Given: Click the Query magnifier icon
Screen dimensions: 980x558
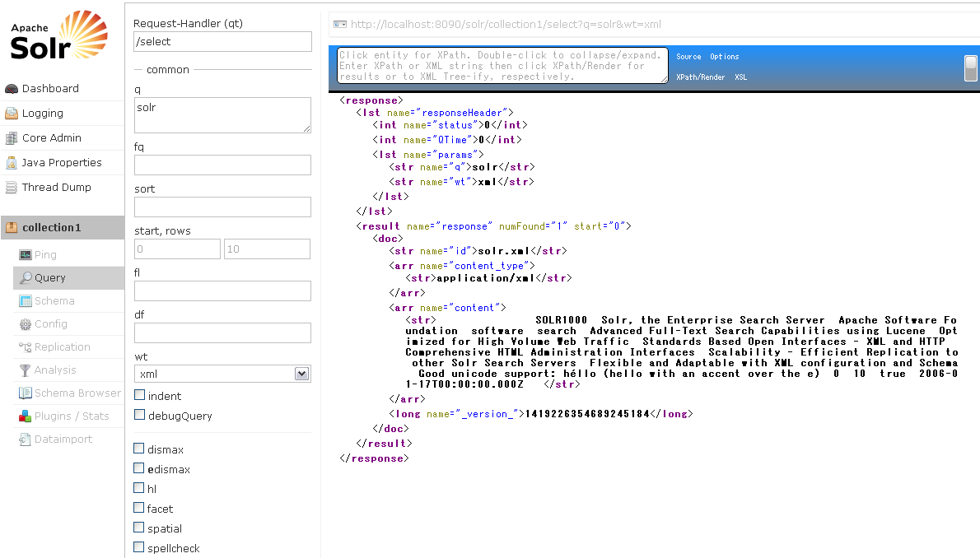Looking at the screenshot, I should pyautogui.click(x=25, y=277).
